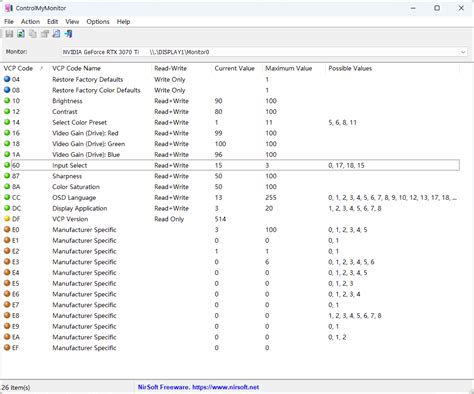Visit the NirSoft website link in status bar
Image resolution: width=474 pixels, height=394 pixels.
(x=226, y=387)
